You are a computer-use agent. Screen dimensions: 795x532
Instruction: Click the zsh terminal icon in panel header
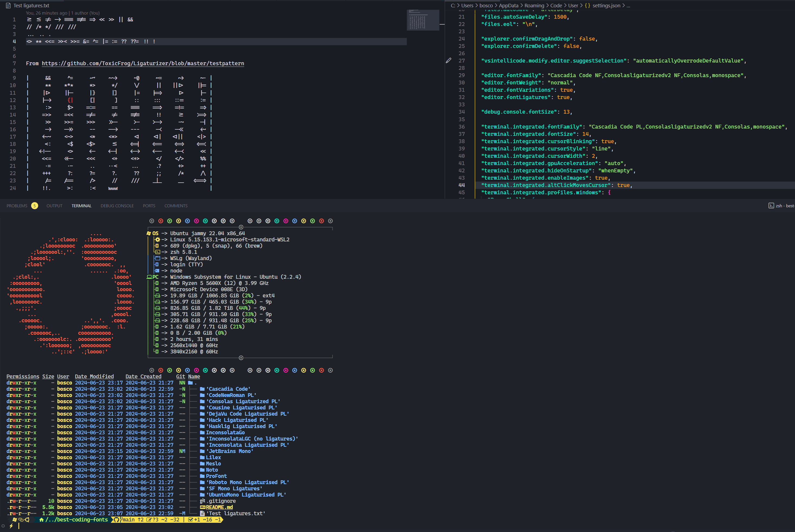771,206
